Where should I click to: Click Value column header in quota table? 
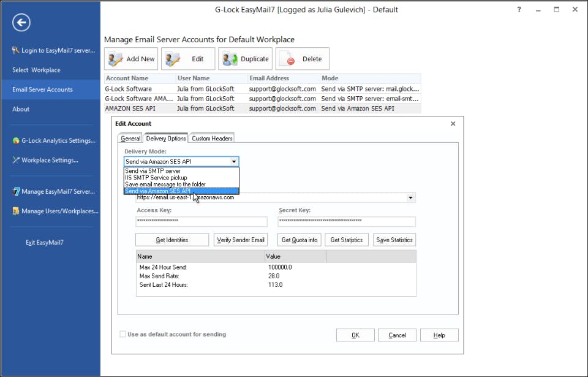coord(296,256)
